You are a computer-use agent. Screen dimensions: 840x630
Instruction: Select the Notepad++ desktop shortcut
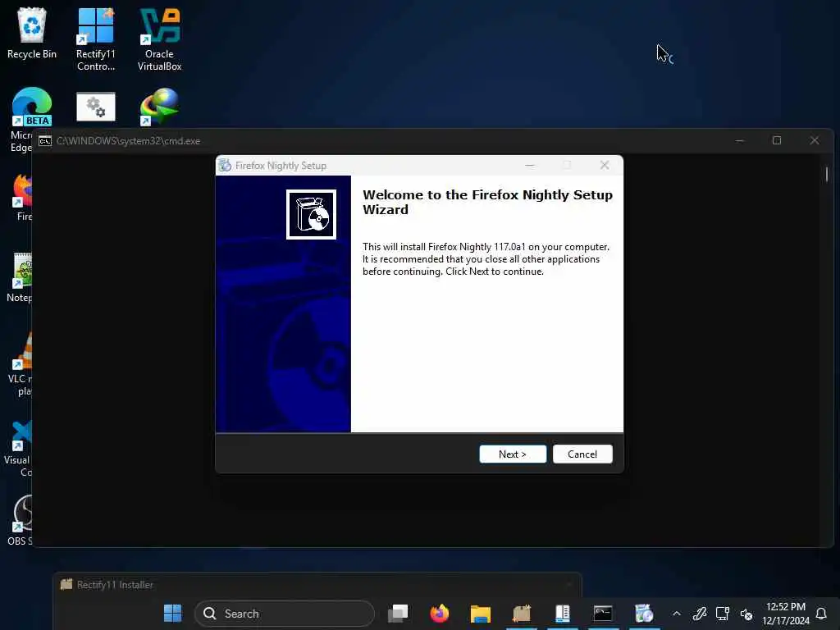coord(21,277)
